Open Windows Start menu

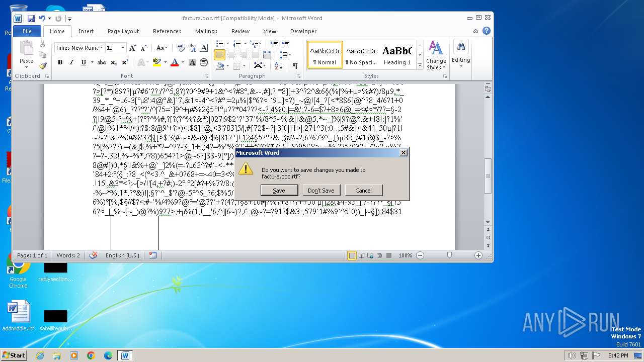14,355
